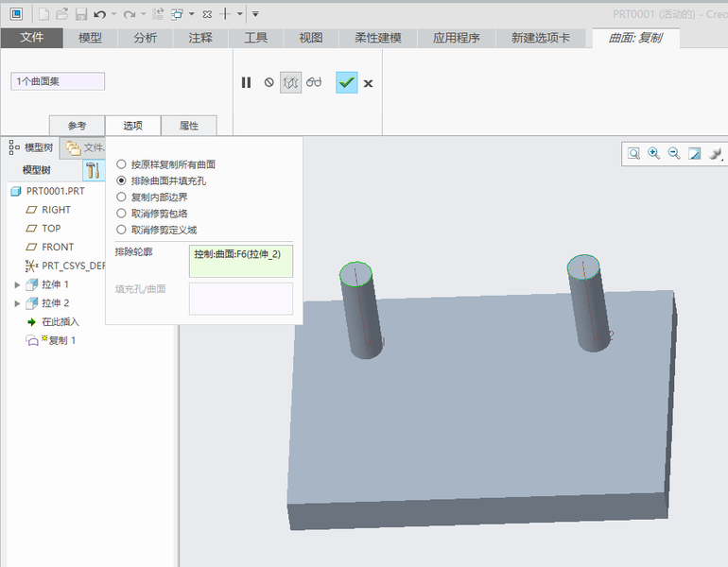Select radio 复制内部边界

click(121, 197)
